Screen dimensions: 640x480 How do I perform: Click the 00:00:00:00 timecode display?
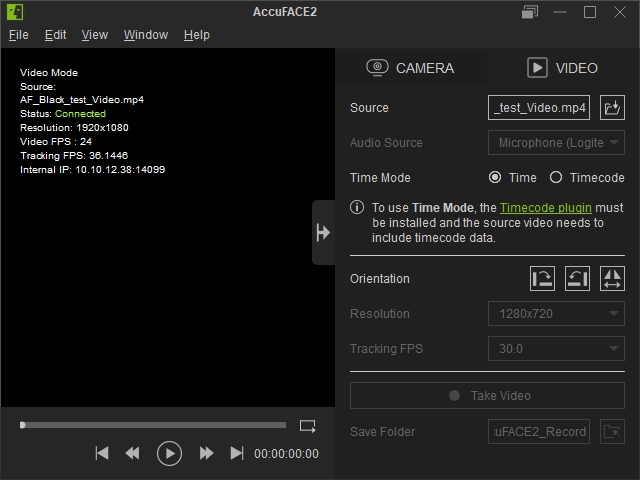[287, 453]
